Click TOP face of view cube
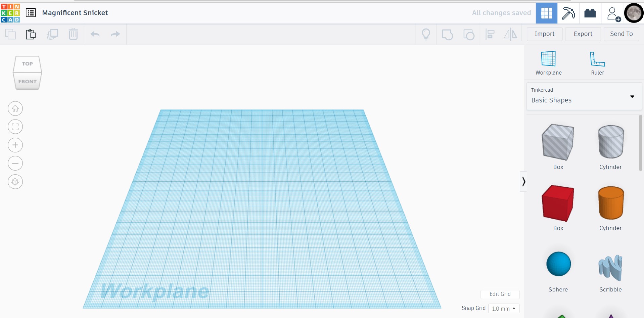 pyautogui.click(x=28, y=64)
